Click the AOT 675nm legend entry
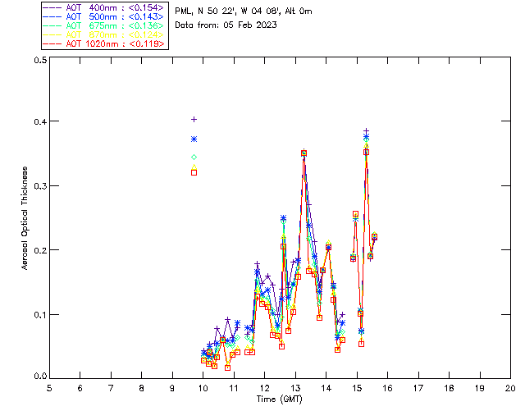Screen dimensions: 525x420 [104, 25]
